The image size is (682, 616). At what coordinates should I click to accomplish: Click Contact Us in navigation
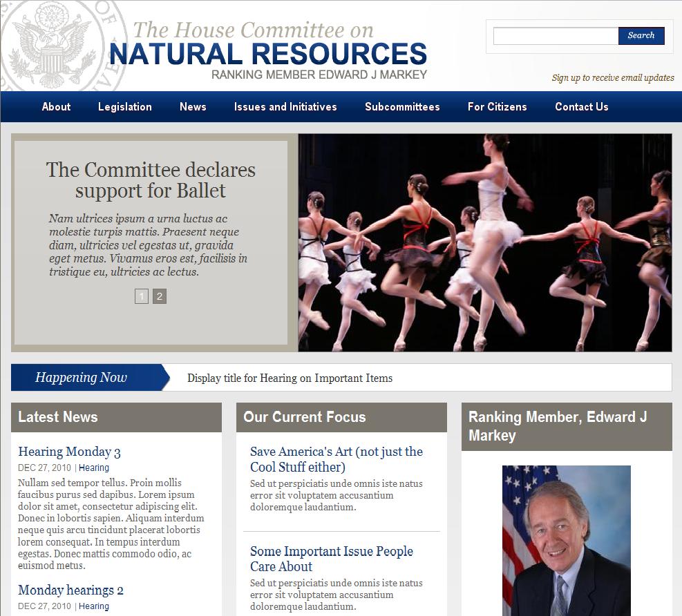581,107
